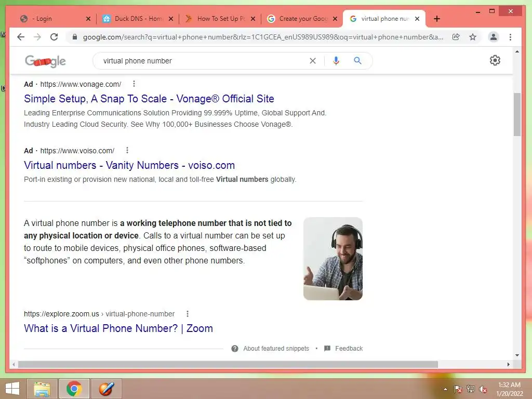The image size is (532, 399).
Task: Open options for Vonage ad
Action: pos(134,84)
